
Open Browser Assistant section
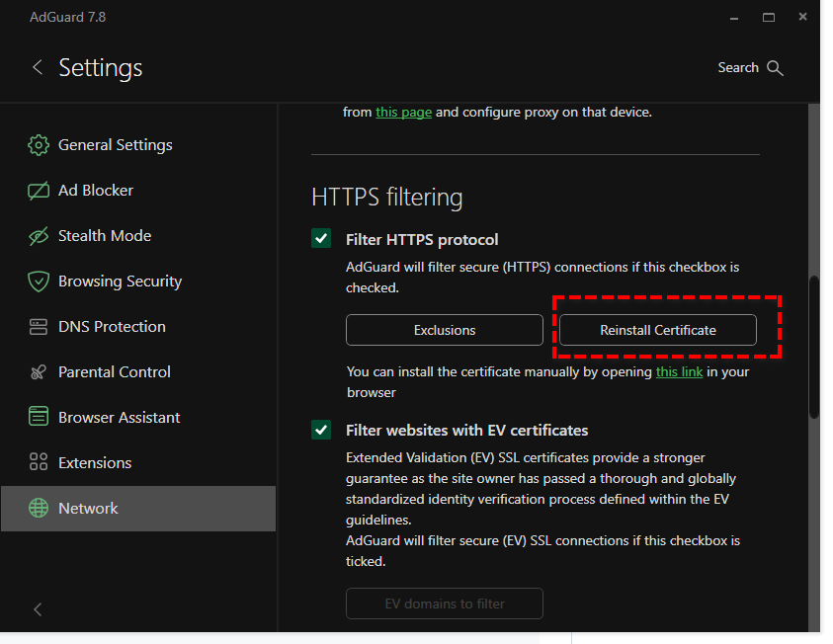pos(138,417)
